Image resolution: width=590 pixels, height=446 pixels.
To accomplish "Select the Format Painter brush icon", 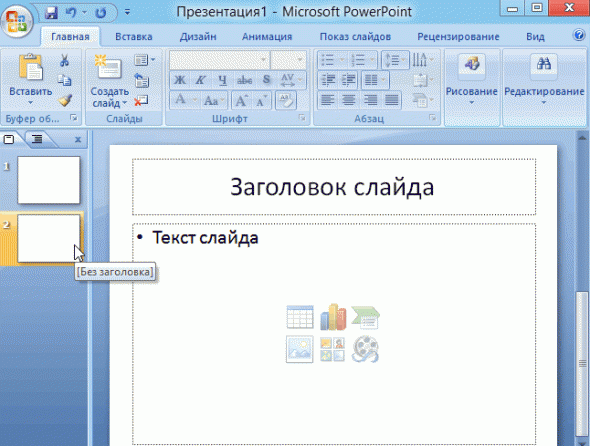I will point(65,100).
